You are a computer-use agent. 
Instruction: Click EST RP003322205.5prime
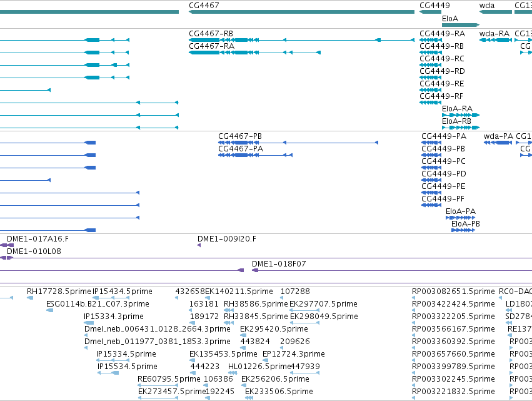pyautogui.click(x=414, y=323)
